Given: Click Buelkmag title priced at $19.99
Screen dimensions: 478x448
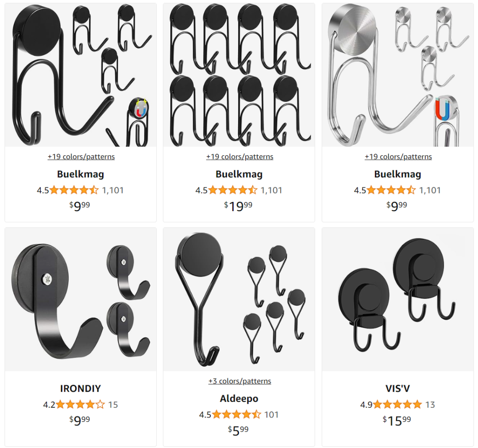Looking at the screenshot, I should point(239,174).
